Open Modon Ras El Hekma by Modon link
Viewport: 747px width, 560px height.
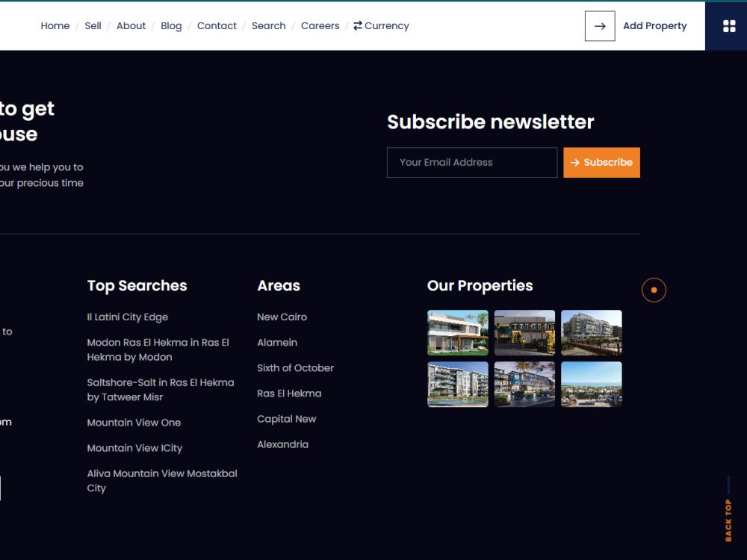click(x=158, y=349)
